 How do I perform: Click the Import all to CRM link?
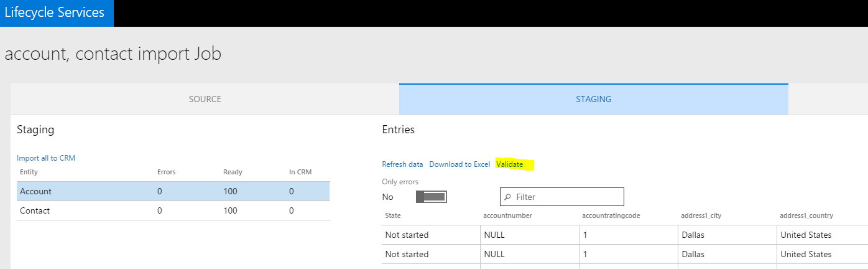coord(46,158)
